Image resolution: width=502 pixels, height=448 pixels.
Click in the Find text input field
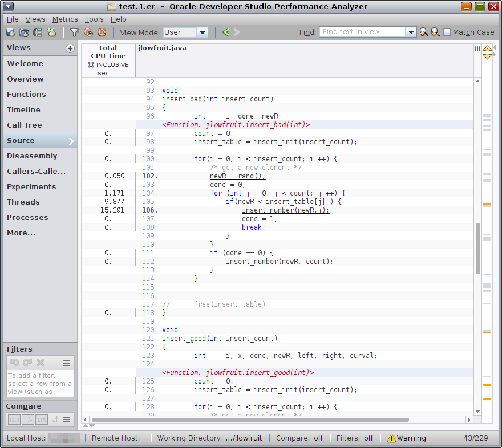362,32
